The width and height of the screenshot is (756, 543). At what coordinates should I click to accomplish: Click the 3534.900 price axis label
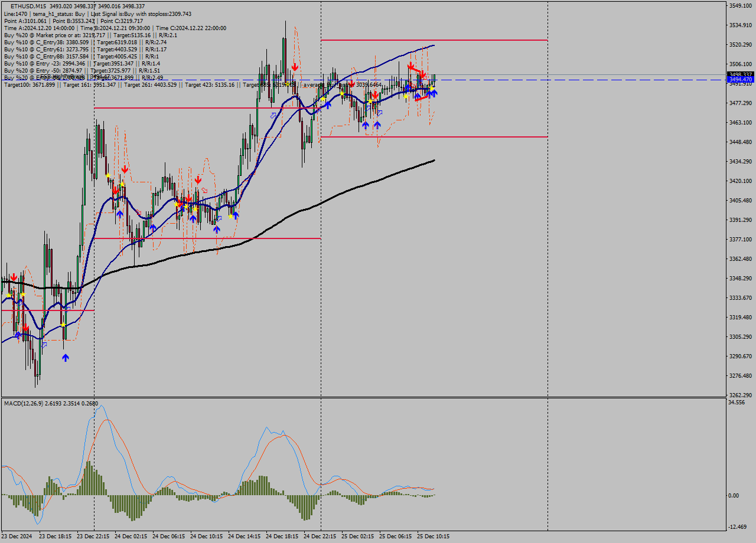[x=741, y=25]
